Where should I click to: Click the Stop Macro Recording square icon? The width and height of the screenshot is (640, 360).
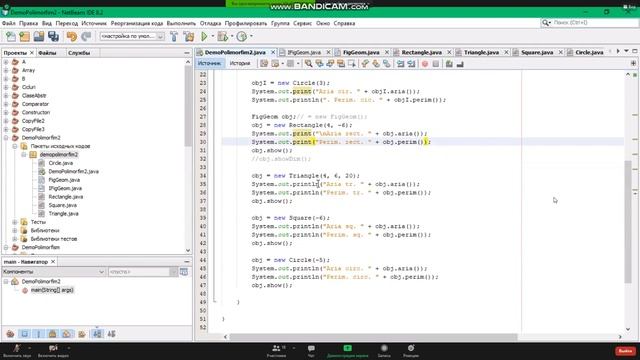point(436,64)
